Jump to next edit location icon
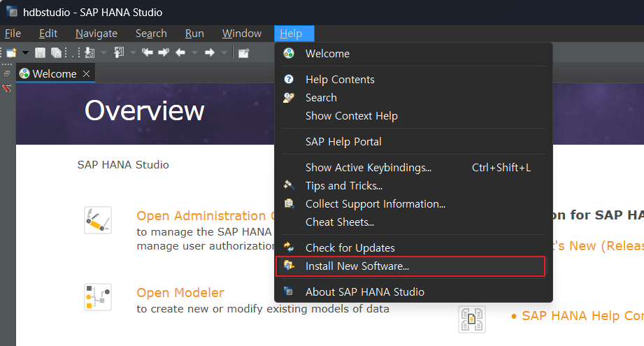The height and width of the screenshot is (346, 644). pyautogui.click(x=164, y=52)
